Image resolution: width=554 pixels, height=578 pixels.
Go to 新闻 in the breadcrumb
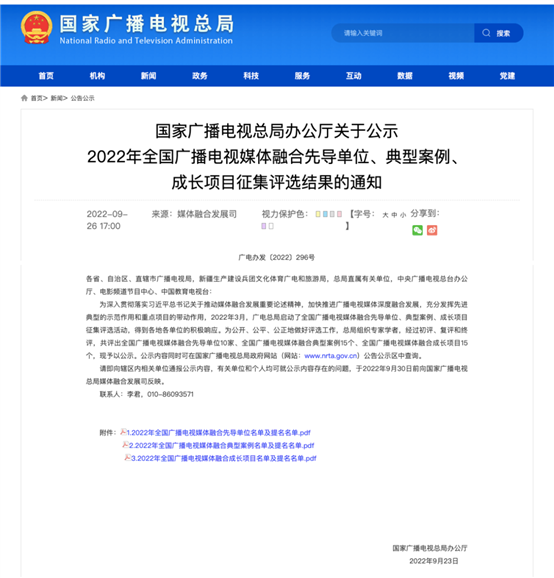(x=56, y=98)
